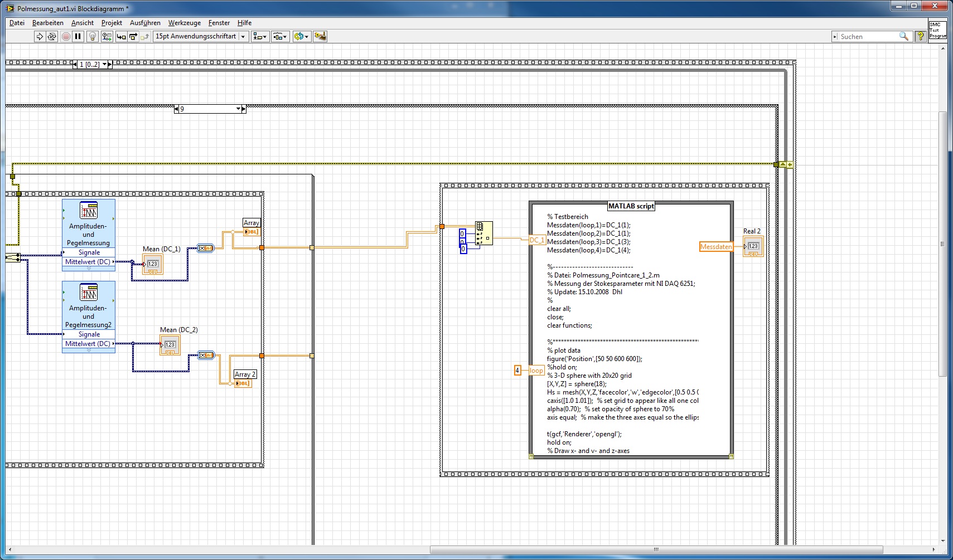Screen dimensions: 953x560
Task: Click the Amplituden- und Pegelmessung2 VI icon
Action: [x=89, y=292]
